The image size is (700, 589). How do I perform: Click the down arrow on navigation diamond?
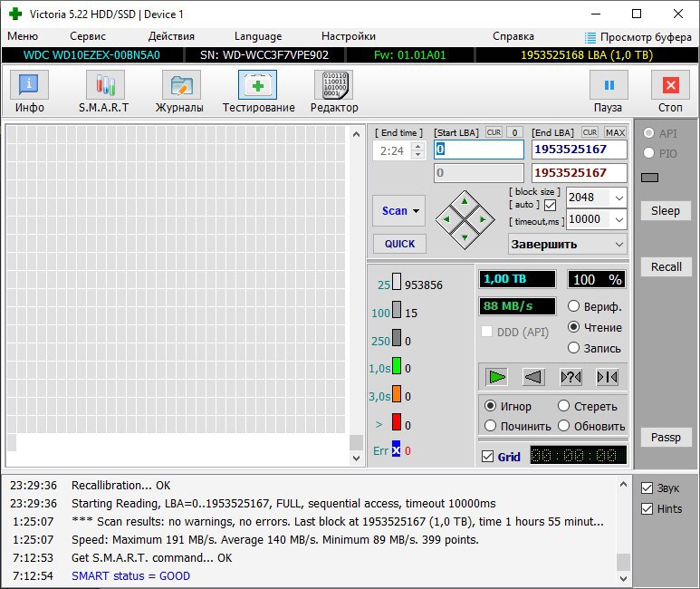tap(465, 237)
